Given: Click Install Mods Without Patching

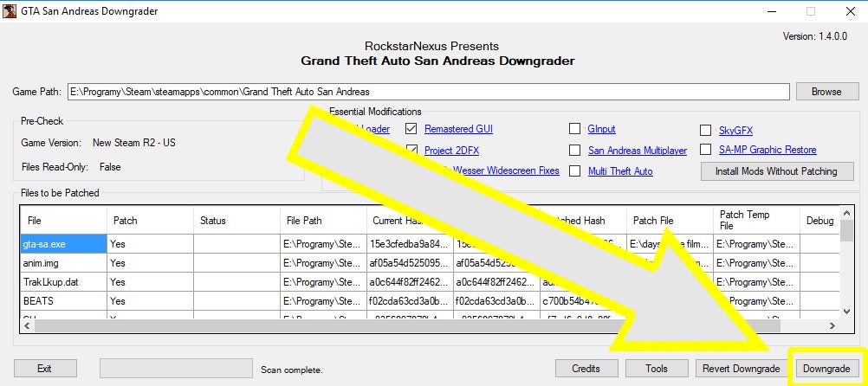Looking at the screenshot, I should [x=776, y=170].
